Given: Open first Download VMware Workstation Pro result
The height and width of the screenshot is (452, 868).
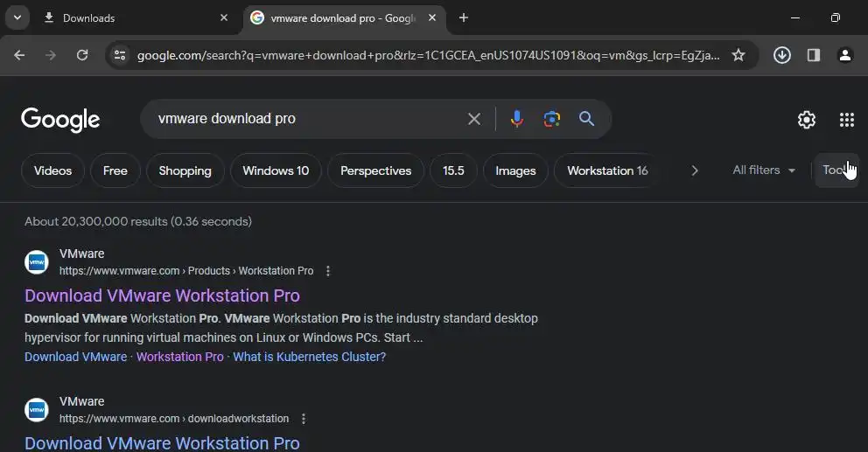Looking at the screenshot, I should [x=162, y=296].
